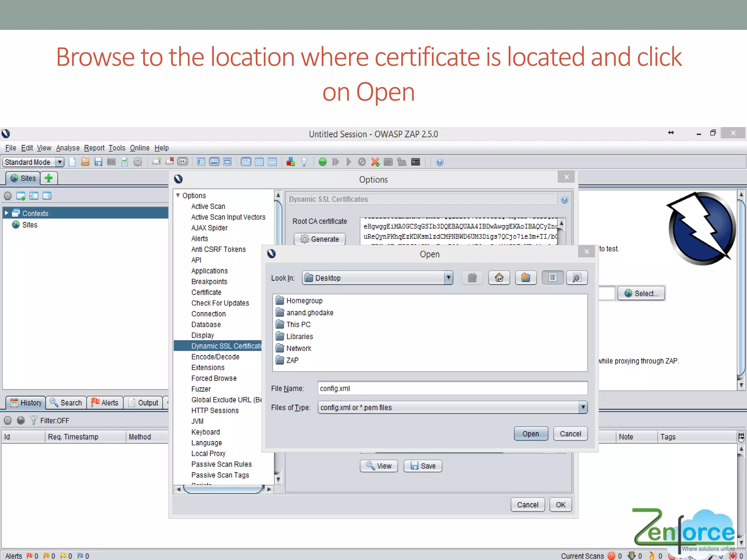Image resolution: width=747 pixels, height=560 pixels.
Task: Open the Tools menu
Action: [117, 148]
